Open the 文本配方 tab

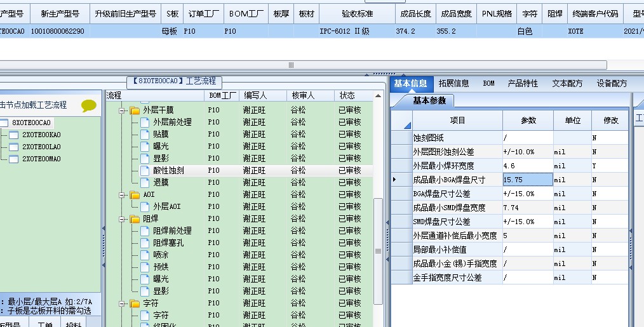click(x=567, y=83)
